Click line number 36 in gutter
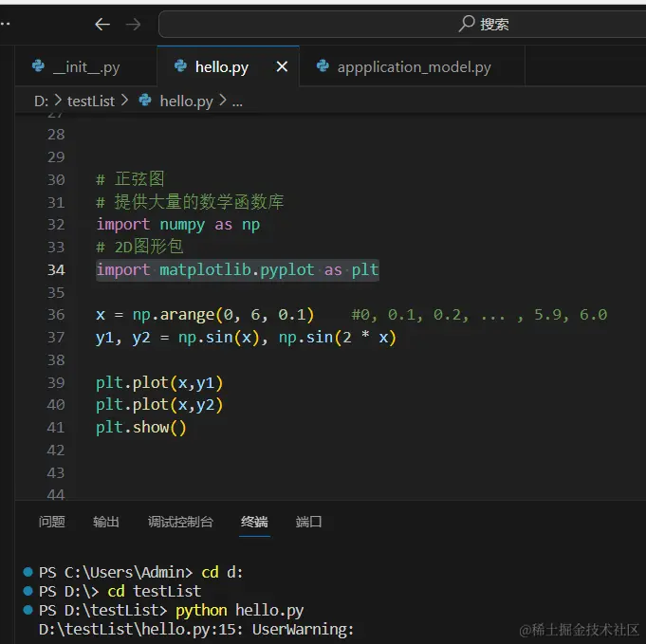The image size is (646, 644). [56, 315]
